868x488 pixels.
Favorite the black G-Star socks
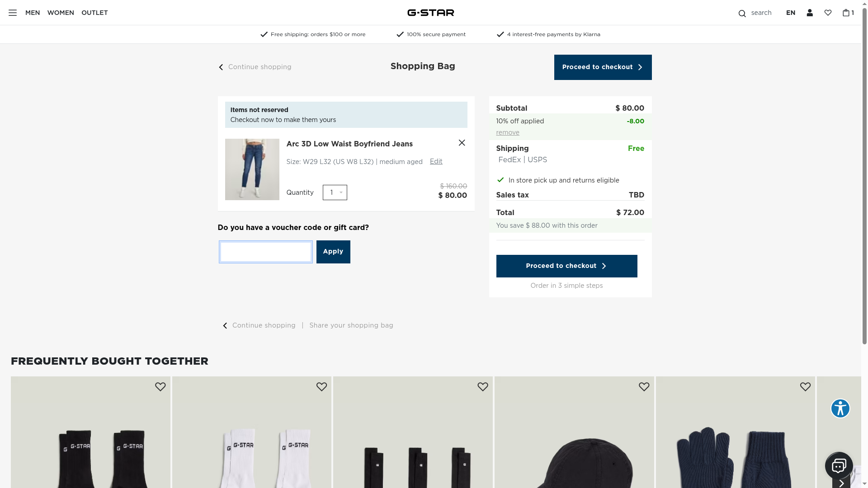tap(160, 387)
